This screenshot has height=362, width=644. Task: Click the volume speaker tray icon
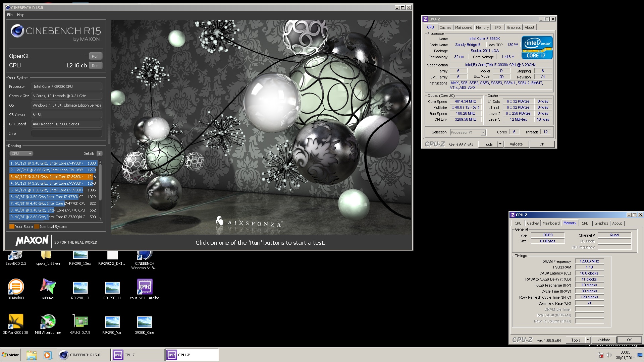click(609, 355)
